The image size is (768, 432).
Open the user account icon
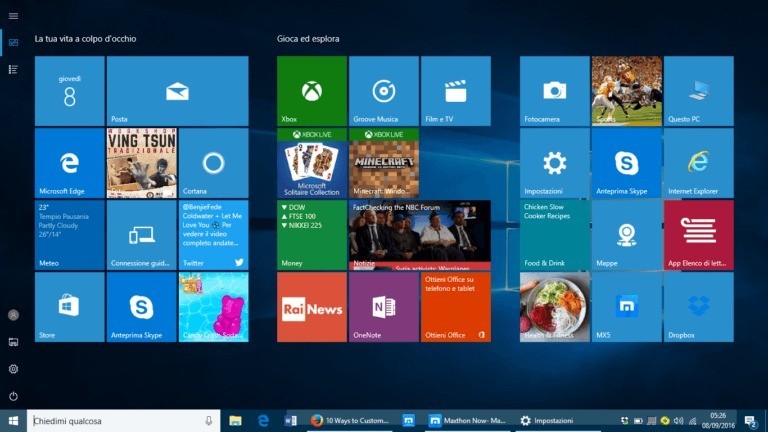pos(13,315)
